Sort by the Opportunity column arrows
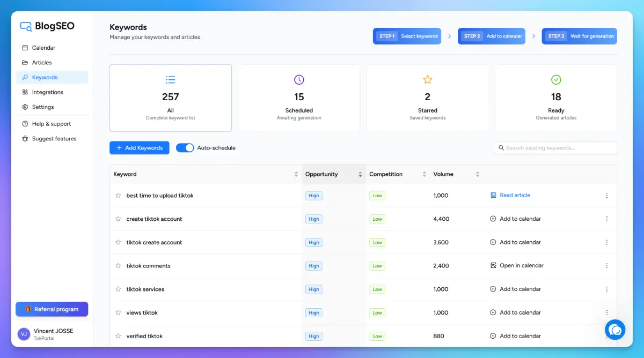The width and height of the screenshot is (644, 358). 360,174
